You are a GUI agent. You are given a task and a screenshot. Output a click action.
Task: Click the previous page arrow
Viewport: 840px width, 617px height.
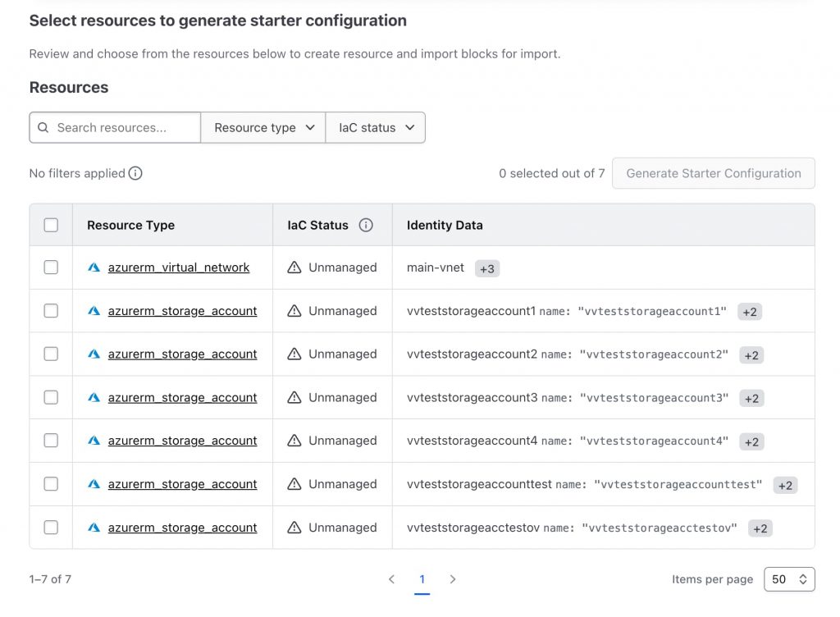[391, 579]
